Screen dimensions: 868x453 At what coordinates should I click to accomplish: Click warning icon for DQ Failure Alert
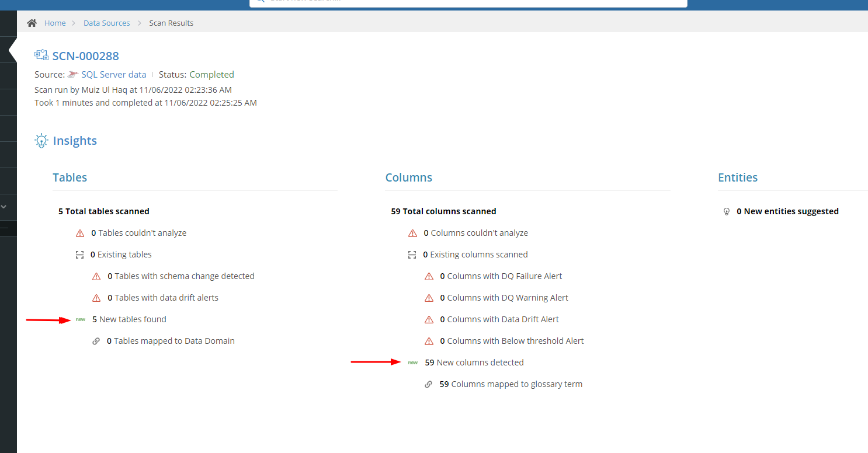coord(429,276)
